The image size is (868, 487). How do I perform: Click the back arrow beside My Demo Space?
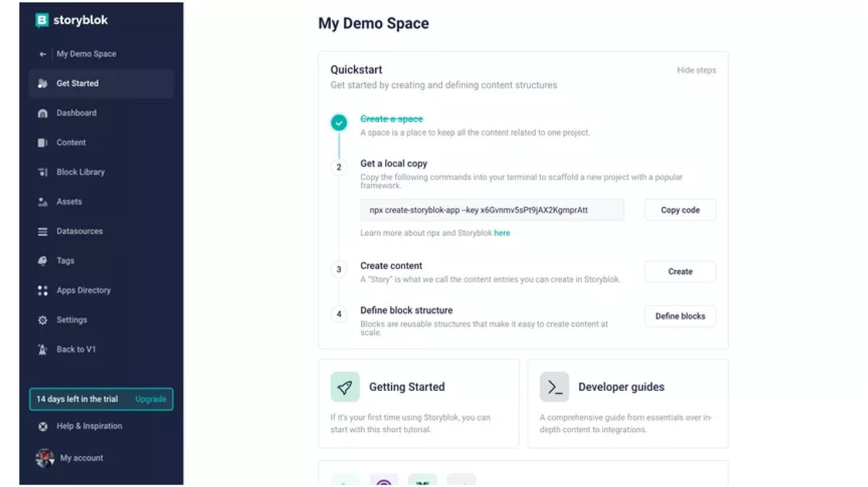pyautogui.click(x=42, y=54)
